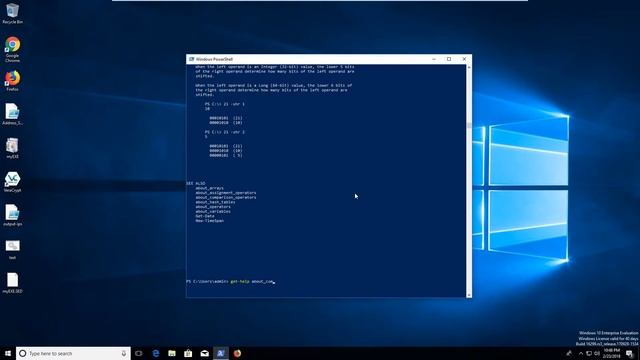This screenshot has width=640, height=360.
Task: Open Microsoft Store from the taskbar
Action: tap(188, 353)
